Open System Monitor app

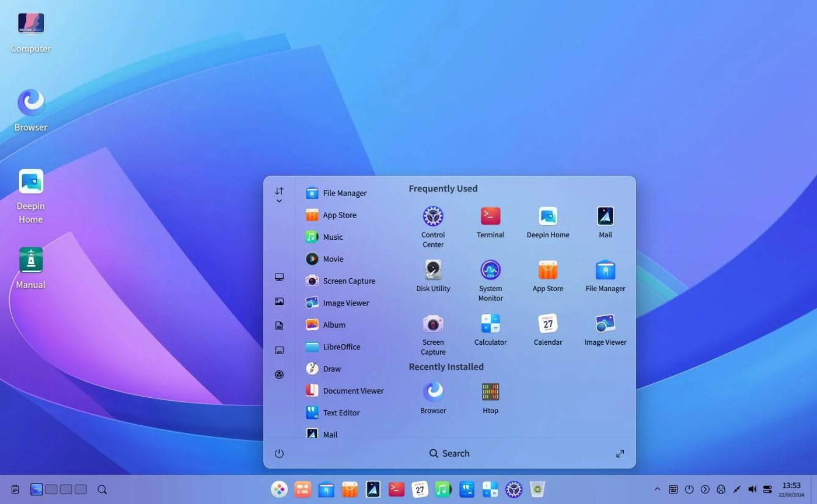point(490,270)
